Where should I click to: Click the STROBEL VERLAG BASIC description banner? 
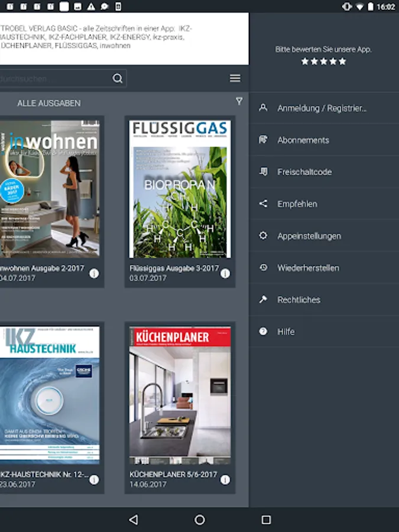click(124, 38)
